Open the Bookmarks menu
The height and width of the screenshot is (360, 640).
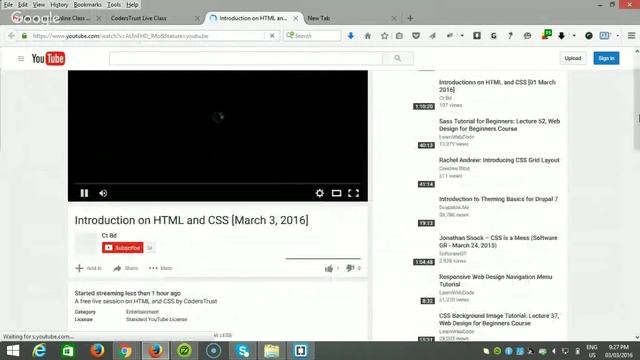[87, 5]
